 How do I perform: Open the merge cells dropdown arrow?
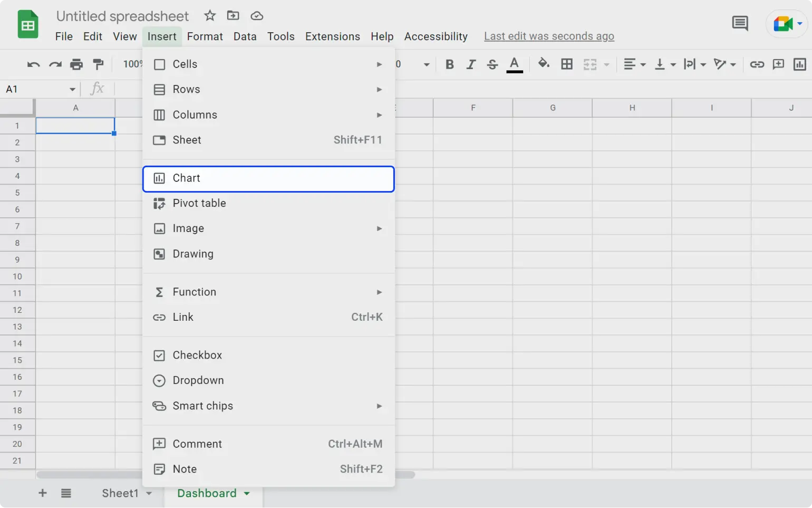pos(605,64)
